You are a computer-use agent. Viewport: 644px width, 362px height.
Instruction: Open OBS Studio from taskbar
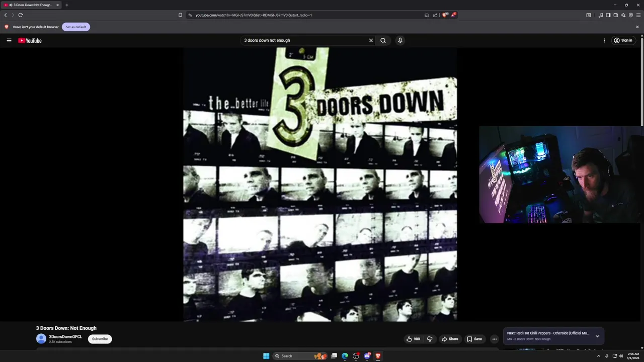(x=356, y=356)
